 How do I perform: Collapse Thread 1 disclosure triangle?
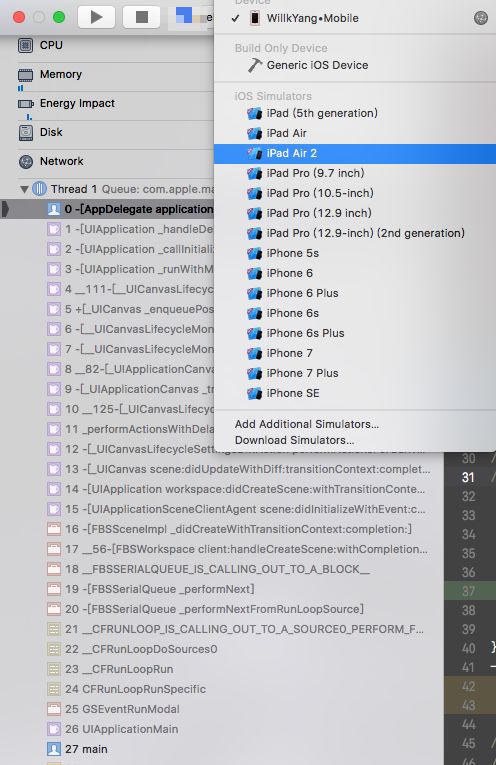click(x=24, y=189)
